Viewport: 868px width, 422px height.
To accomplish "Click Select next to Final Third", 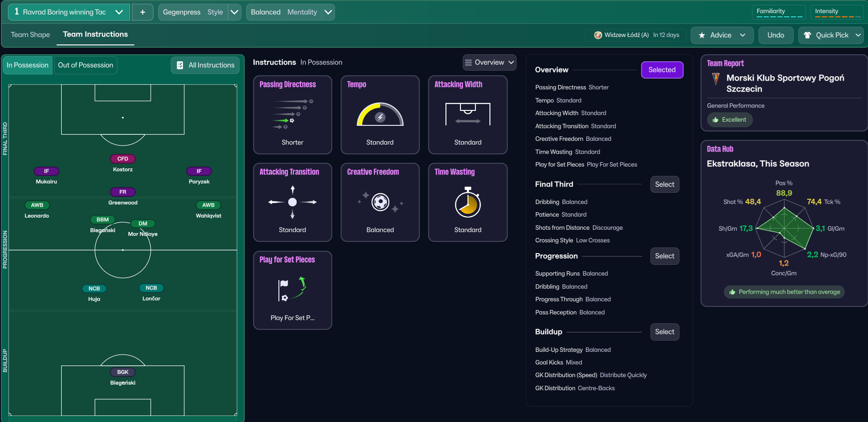I will (x=664, y=184).
